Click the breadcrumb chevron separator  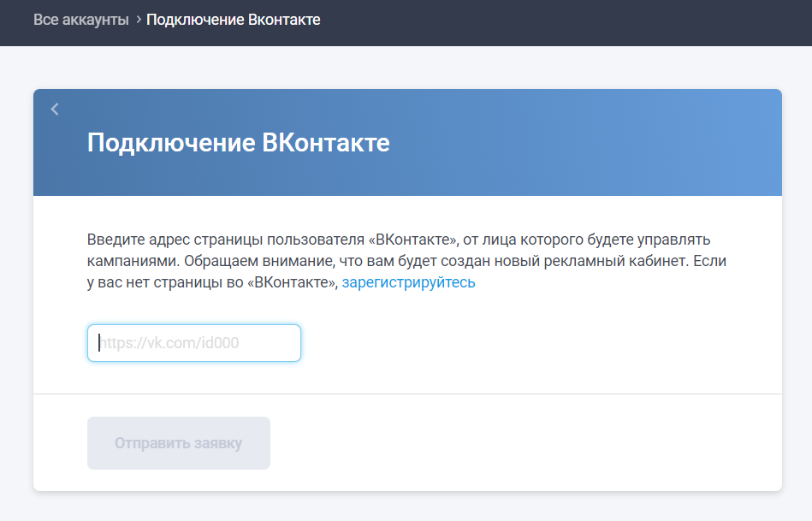pyautogui.click(x=138, y=20)
